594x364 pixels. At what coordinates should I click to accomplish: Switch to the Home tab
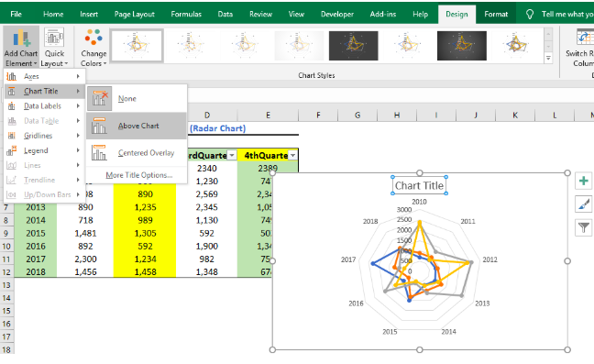pyautogui.click(x=53, y=15)
